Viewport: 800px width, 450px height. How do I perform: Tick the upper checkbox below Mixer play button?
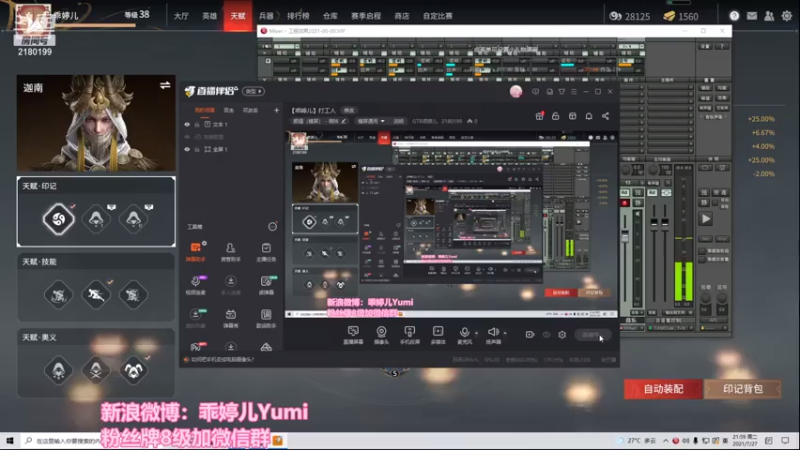click(702, 251)
